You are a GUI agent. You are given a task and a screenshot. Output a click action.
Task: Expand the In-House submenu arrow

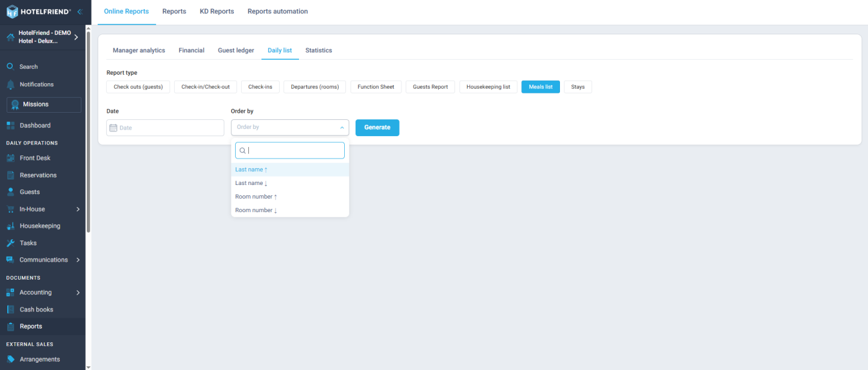[x=78, y=209]
